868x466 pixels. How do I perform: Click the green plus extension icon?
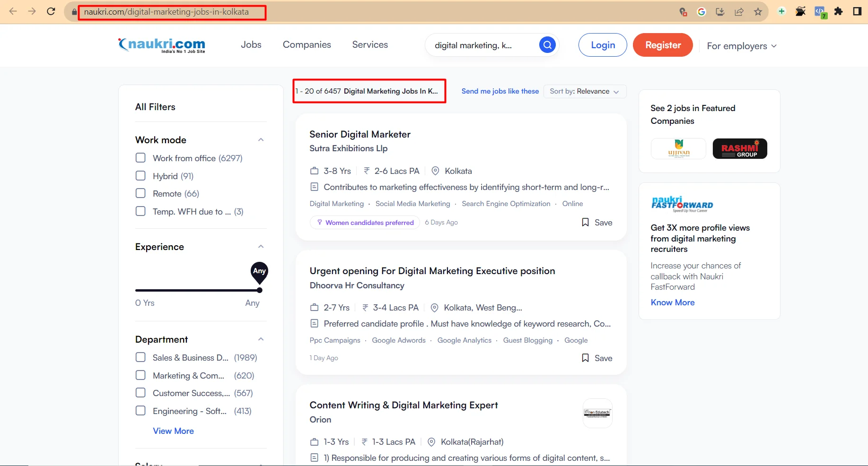781,11
